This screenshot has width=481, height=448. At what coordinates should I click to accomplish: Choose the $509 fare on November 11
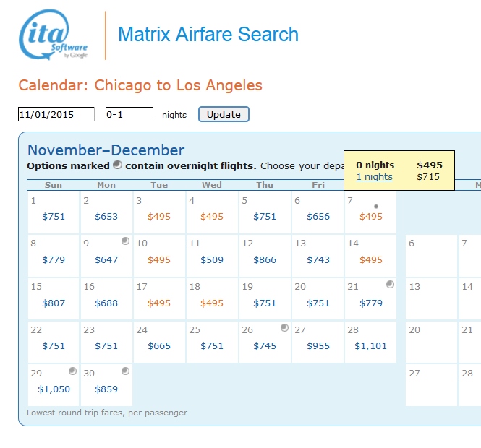pos(212,259)
